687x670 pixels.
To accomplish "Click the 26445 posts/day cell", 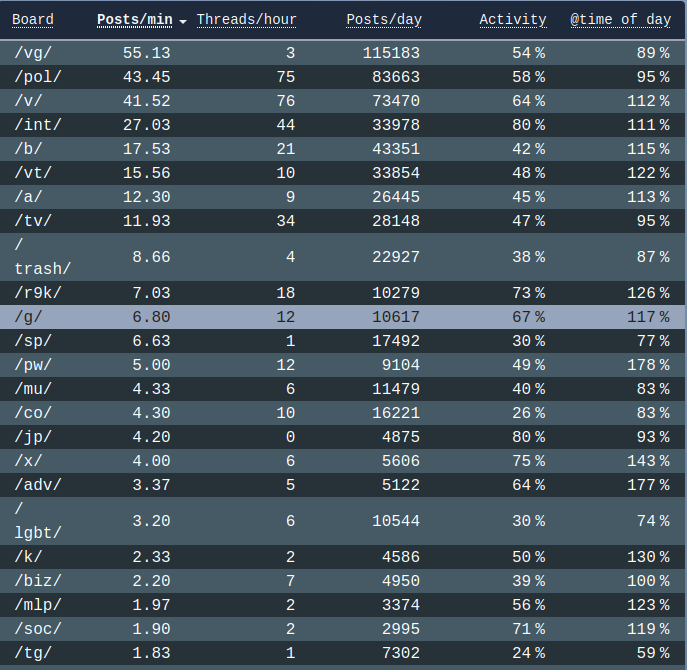I will [x=396, y=197].
